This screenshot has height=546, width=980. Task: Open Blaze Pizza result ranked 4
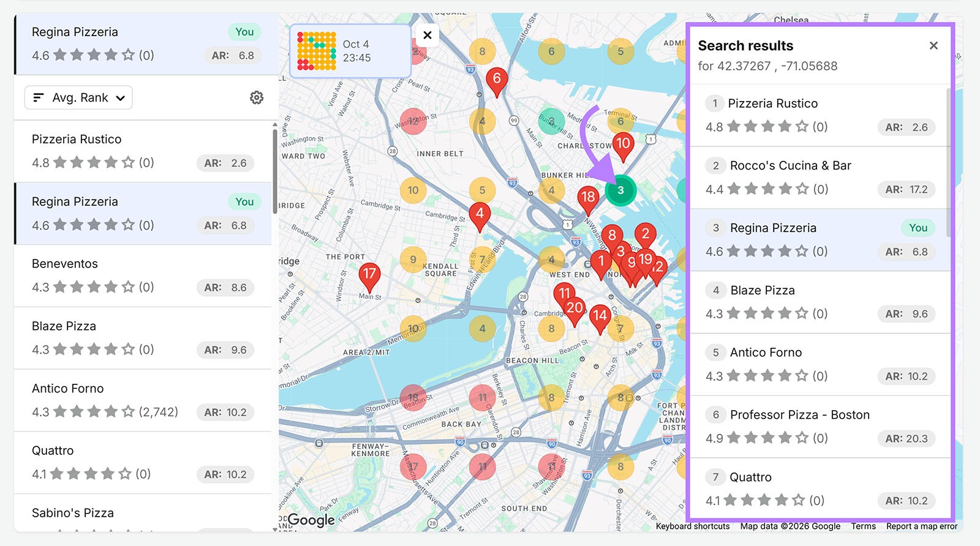coord(820,302)
